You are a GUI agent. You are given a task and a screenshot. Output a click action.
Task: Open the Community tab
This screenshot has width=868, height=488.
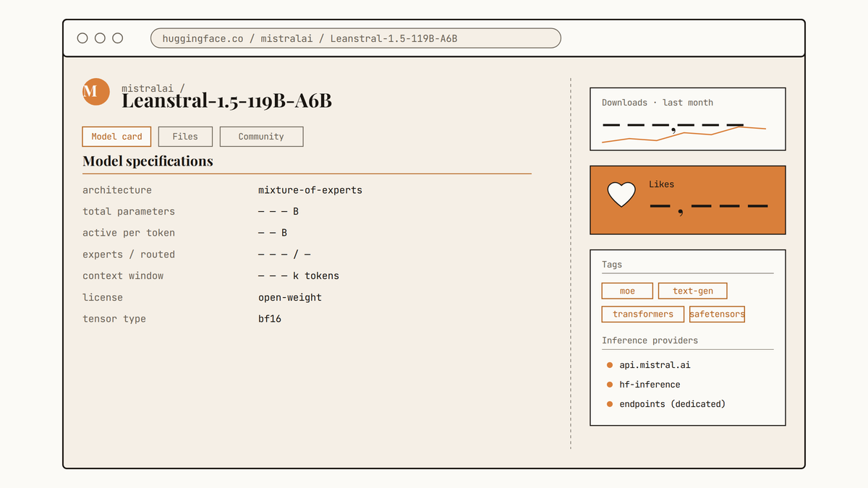(261, 137)
